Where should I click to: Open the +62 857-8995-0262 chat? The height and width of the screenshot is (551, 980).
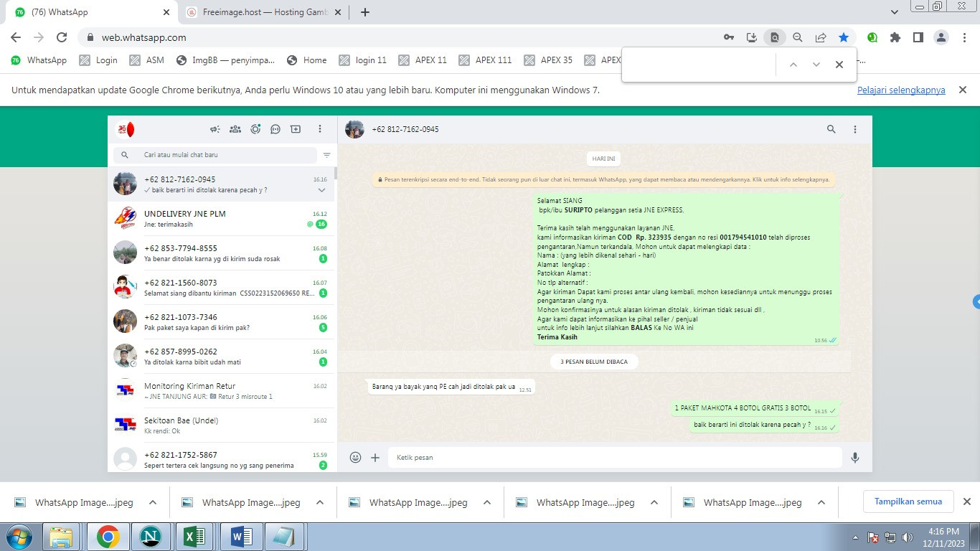pyautogui.click(x=221, y=357)
